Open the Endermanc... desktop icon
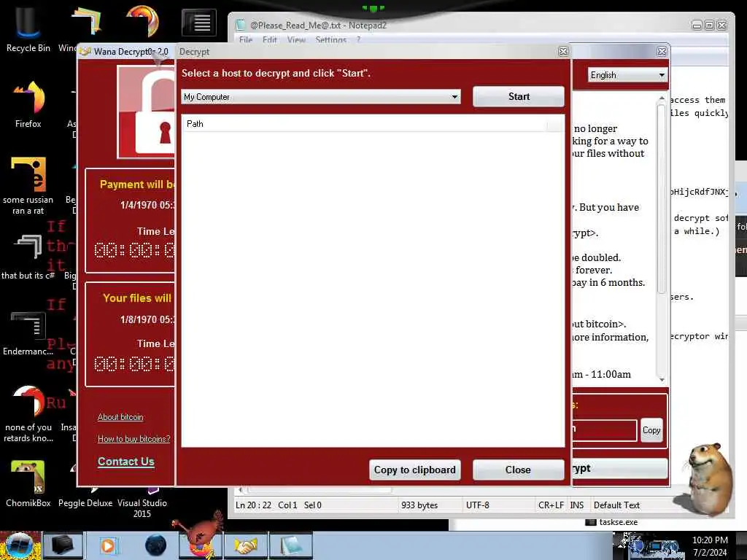Image resolution: width=747 pixels, height=560 pixels. click(x=28, y=333)
